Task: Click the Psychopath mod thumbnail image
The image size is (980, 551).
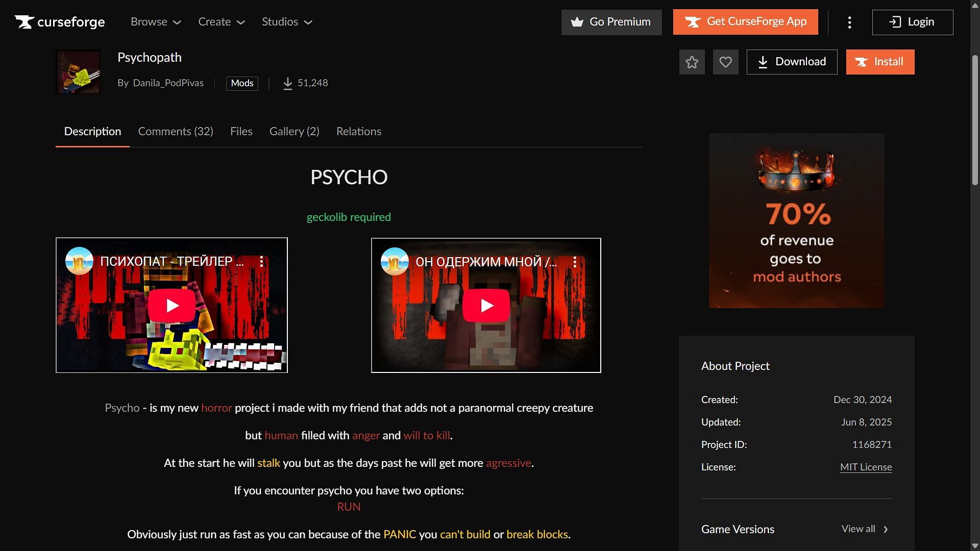Action: 78,72
